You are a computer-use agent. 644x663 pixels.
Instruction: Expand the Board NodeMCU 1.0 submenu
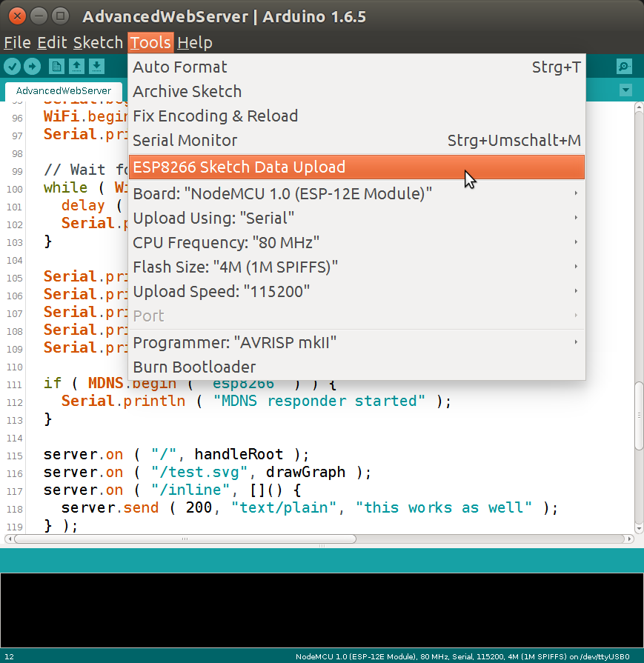click(x=356, y=193)
